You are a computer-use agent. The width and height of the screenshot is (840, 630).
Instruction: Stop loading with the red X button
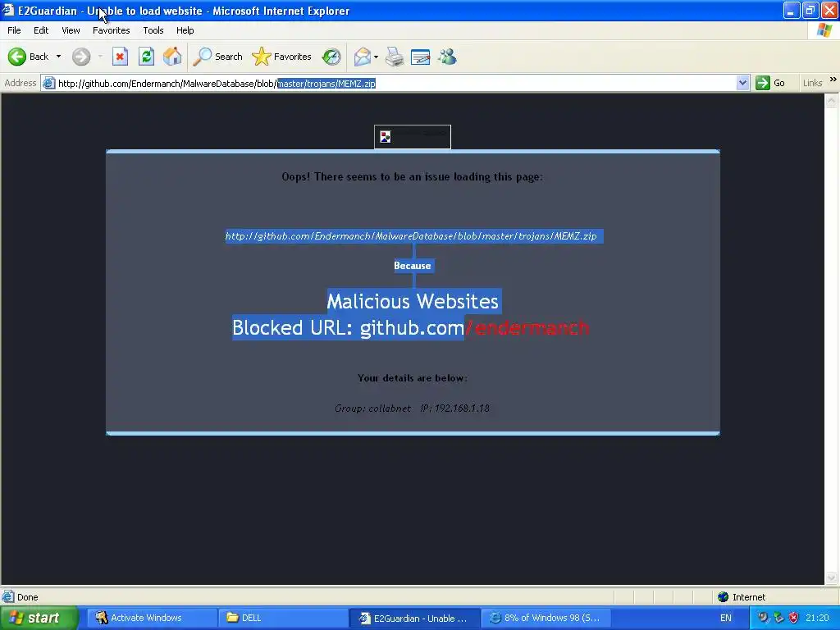click(120, 57)
